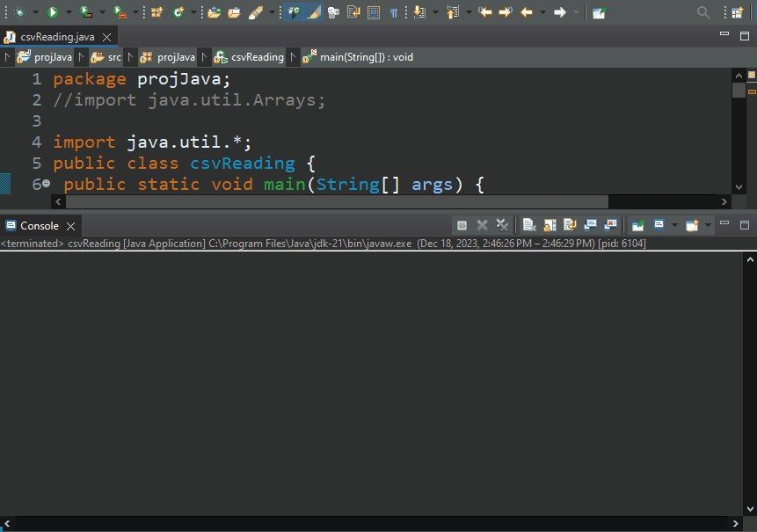Image resolution: width=757 pixels, height=532 pixels.
Task: Open External Tools dropdown arrow
Action: pos(135,12)
